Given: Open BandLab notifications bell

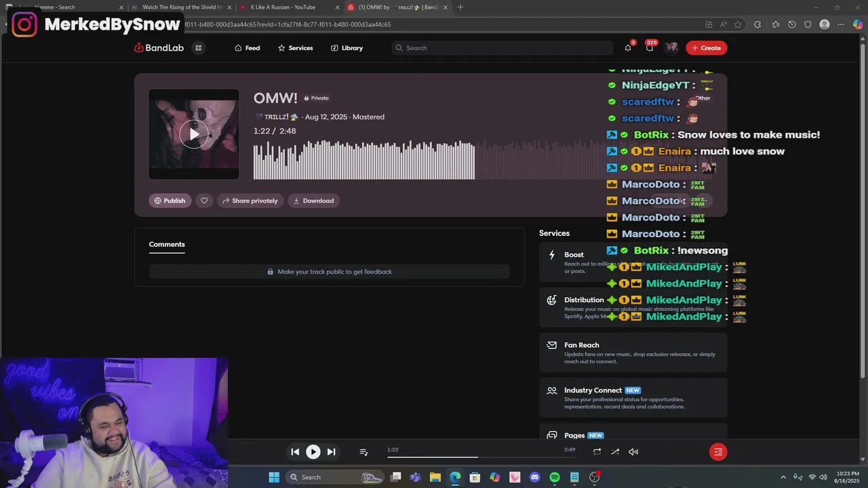Looking at the screenshot, I should [x=628, y=48].
